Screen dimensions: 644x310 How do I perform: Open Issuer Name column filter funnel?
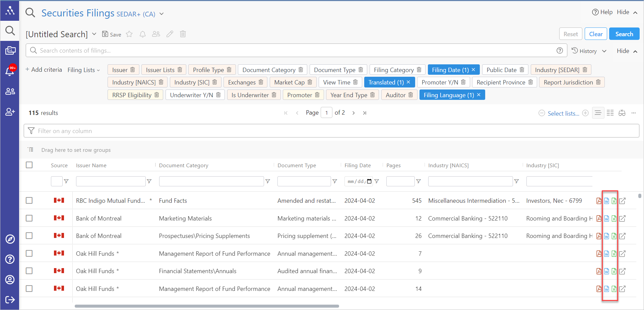click(149, 181)
